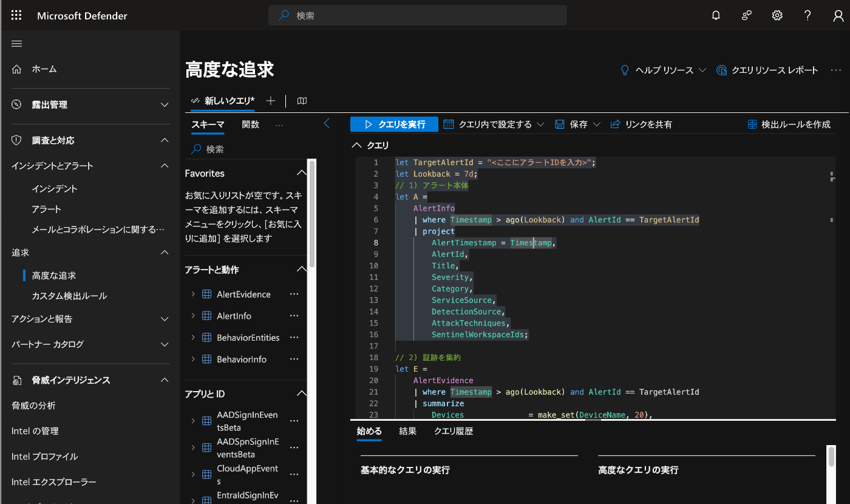The image size is (850, 504).
Task: Click the 調査と対応 shield icon
Action: [x=17, y=140]
